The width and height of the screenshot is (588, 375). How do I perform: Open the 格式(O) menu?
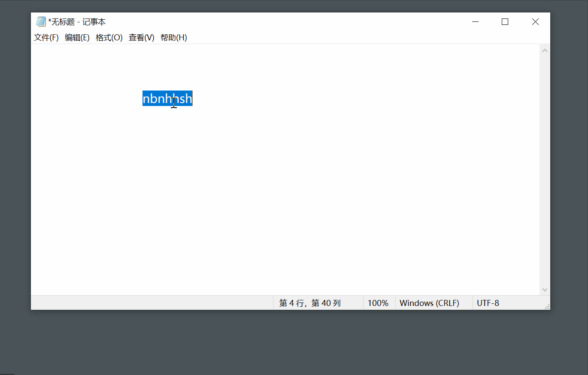tap(109, 38)
